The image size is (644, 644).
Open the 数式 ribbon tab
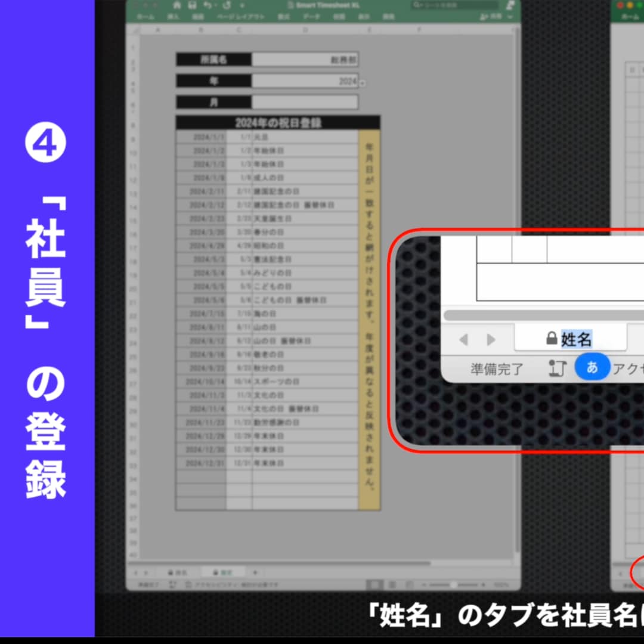click(x=283, y=17)
